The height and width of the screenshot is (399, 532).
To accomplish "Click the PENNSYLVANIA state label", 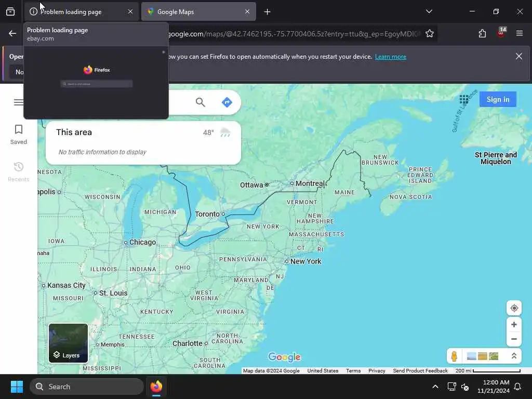I will pyautogui.click(x=243, y=259).
